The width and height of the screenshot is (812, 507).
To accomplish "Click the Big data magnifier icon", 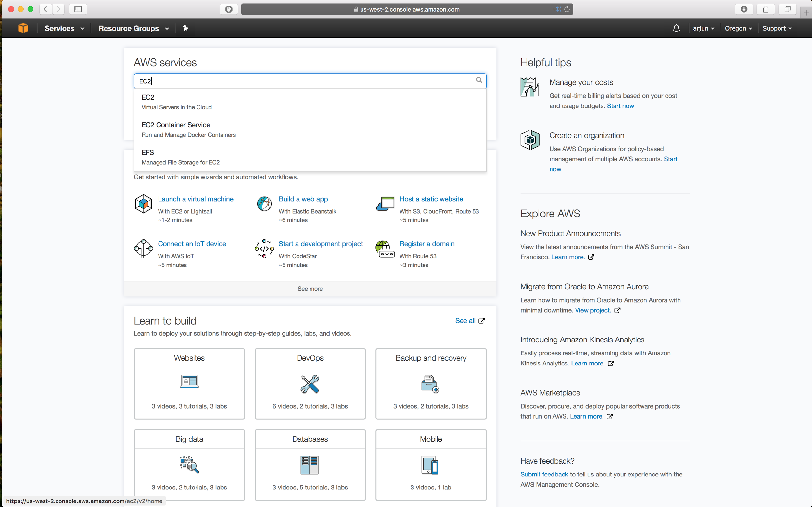I will coord(189,464).
